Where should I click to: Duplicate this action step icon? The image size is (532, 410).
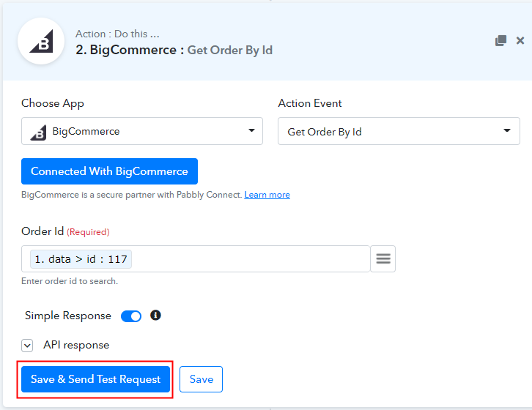point(500,41)
